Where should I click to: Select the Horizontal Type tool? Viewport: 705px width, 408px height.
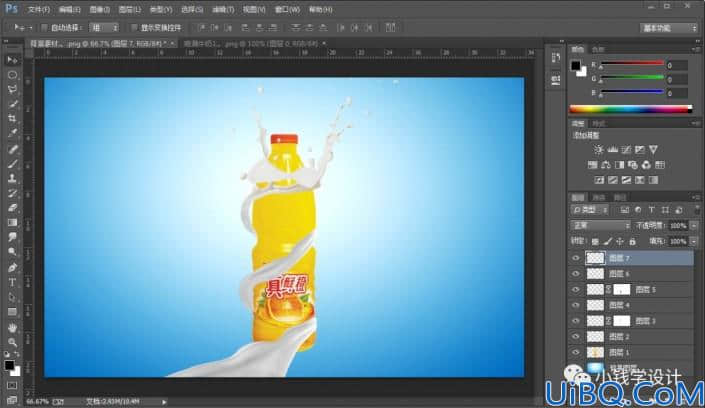tap(12, 282)
